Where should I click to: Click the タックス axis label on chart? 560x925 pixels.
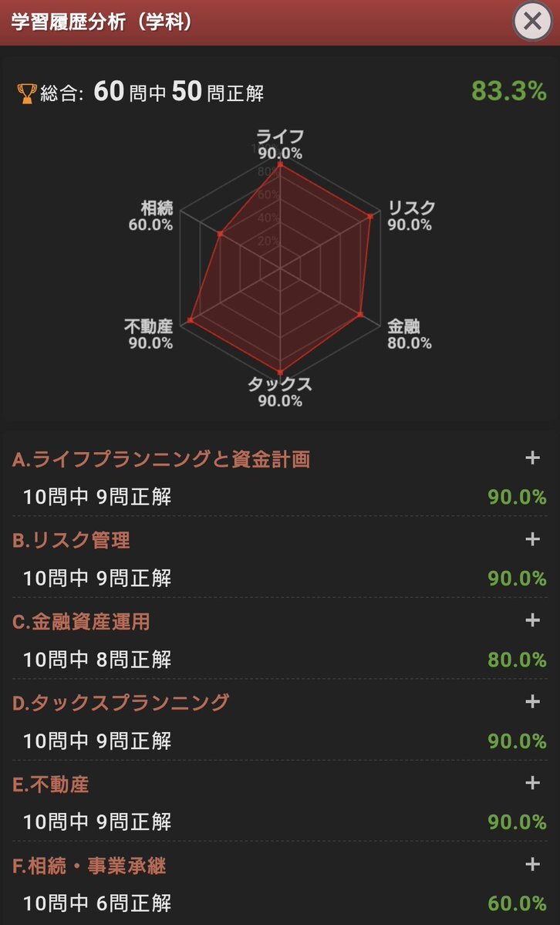(280, 384)
